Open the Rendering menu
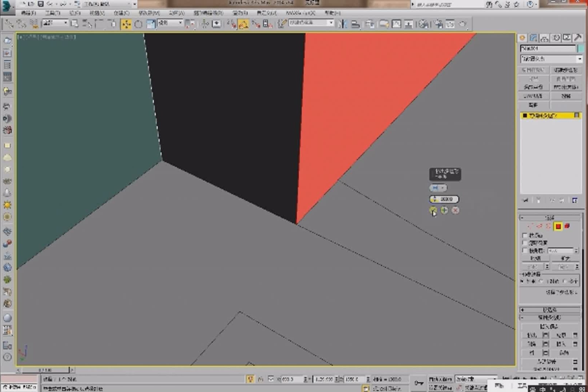This screenshot has width=588, height=392. point(240,13)
